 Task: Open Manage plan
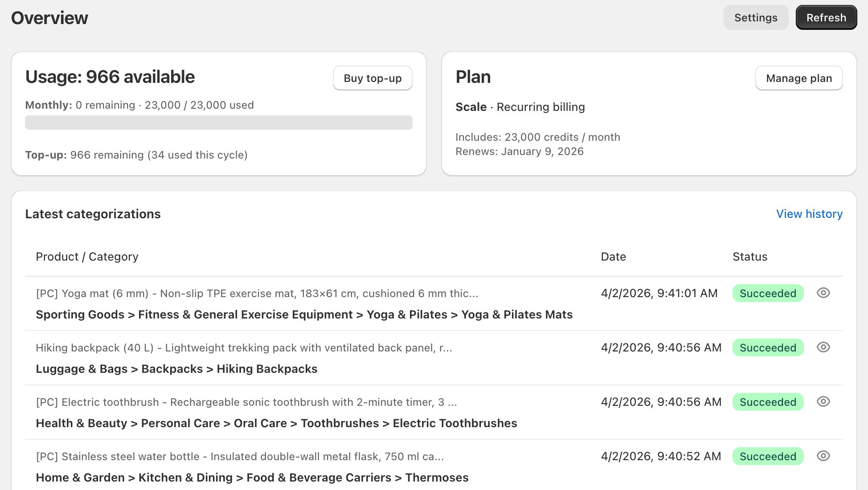pyautogui.click(x=799, y=78)
